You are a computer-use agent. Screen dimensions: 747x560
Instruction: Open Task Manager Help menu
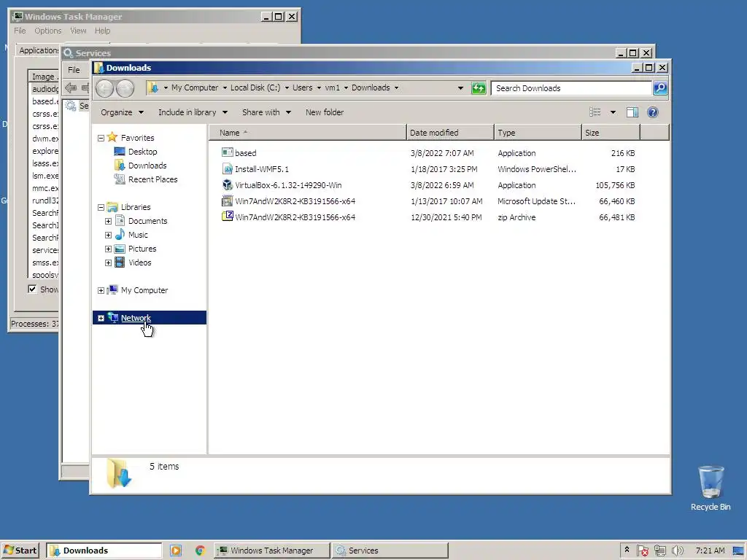[102, 31]
